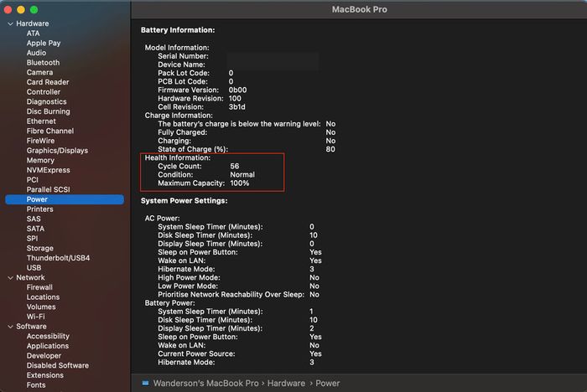Image resolution: width=587 pixels, height=392 pixels.
Task: Click the Maximum Capacity value 100%
Action: [x=240, y=183]
